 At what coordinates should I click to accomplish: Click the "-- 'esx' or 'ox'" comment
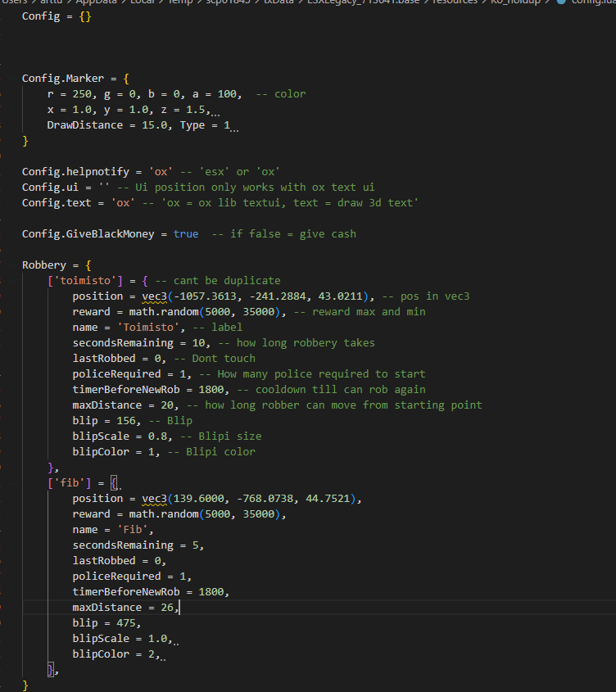click(x=230, y=172)
